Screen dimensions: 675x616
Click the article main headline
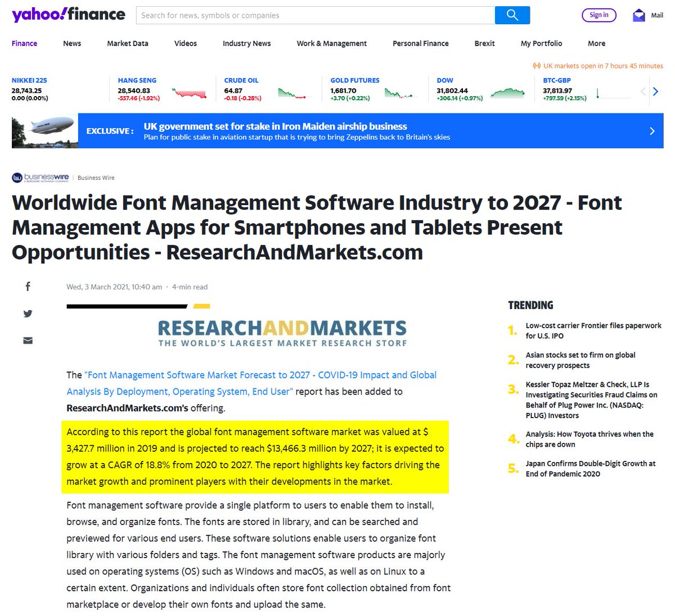317,227
